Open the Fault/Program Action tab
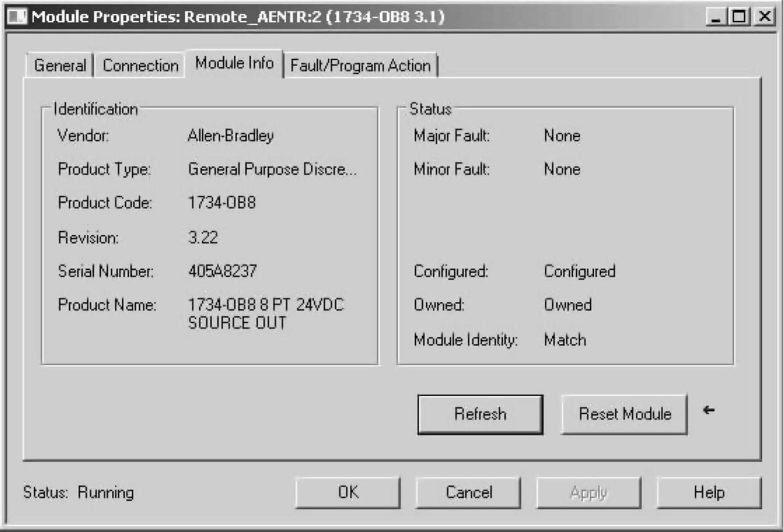The height and width of the screenshot is (532, 783). [x=360, y=66]
